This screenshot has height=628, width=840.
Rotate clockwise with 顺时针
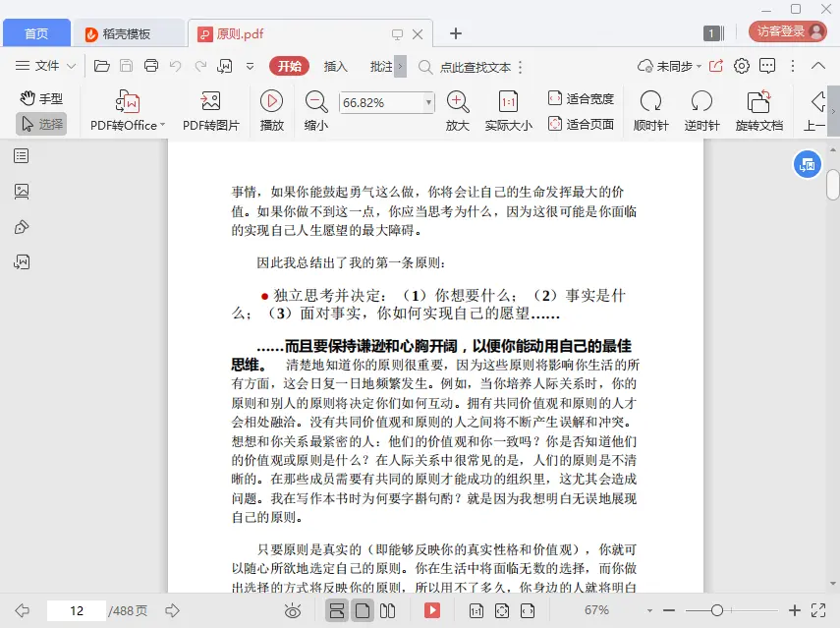[x=651, y=110]
